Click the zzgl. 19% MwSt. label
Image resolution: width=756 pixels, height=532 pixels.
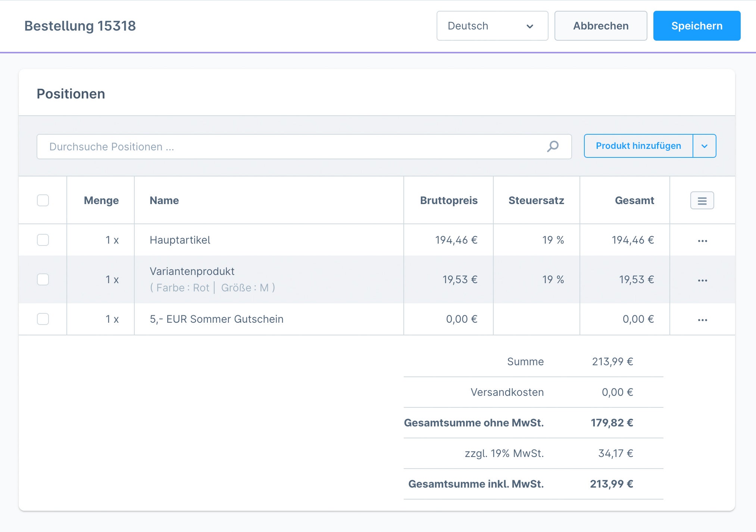click(504, 453)
